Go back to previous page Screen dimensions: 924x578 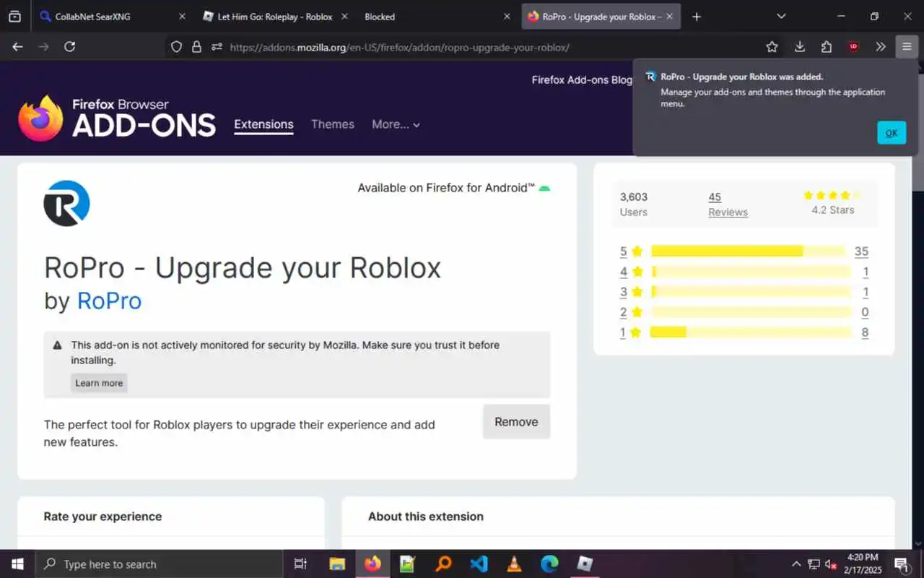pos(18,47)
